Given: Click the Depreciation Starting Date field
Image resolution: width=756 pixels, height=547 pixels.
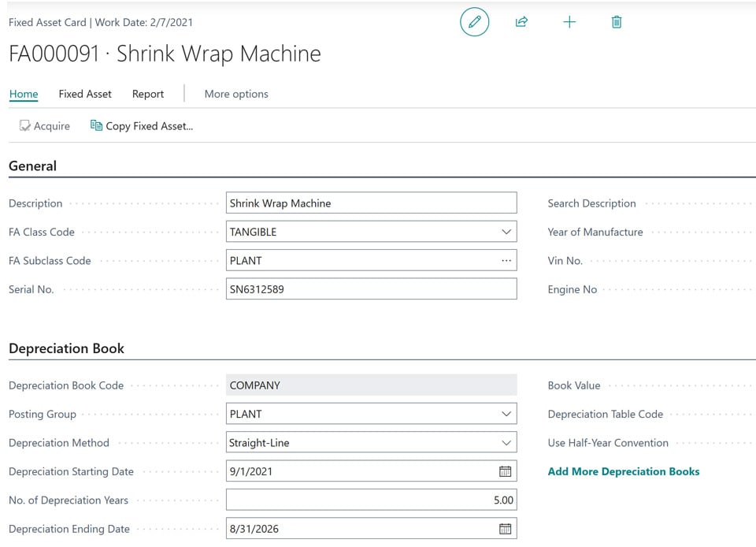Looking at the screenshot, I should point(371,471).
